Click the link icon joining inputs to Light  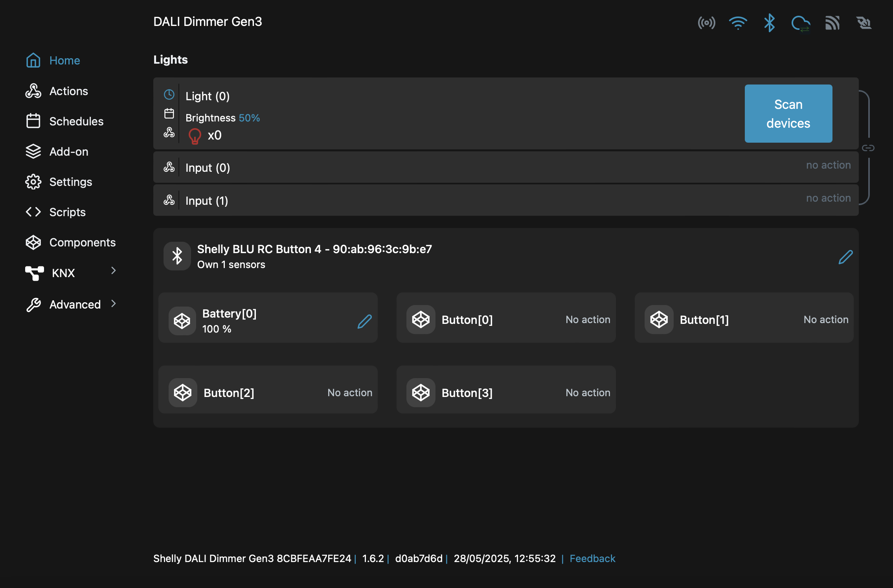(x=867, y=148)
